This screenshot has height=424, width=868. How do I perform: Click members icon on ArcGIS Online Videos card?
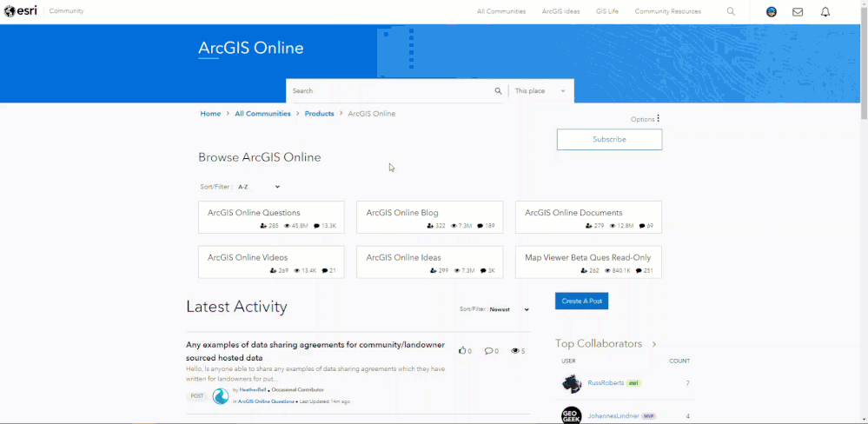pyautogui.click(x=273, y=271)
